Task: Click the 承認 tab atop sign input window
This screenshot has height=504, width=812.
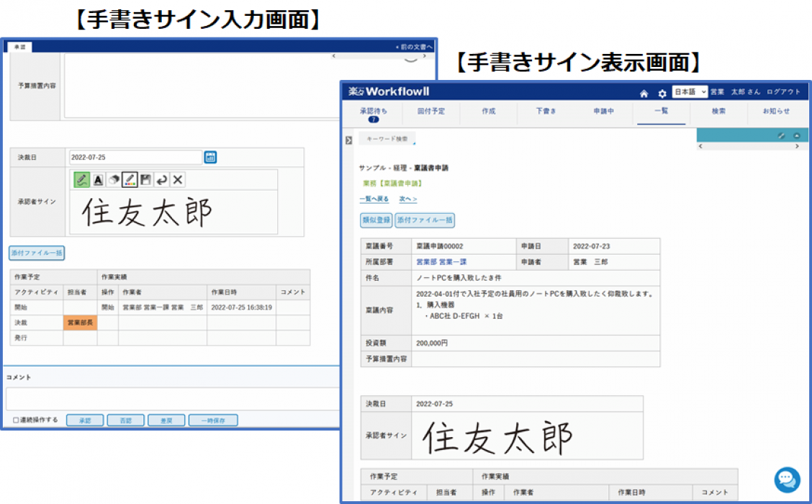Action: (x=19, y=47)
